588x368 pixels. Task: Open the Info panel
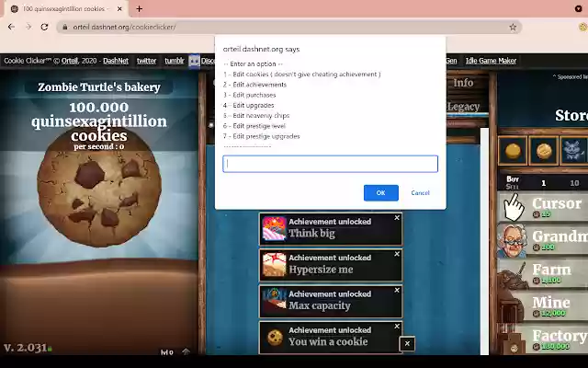click(x=463, y=83)
